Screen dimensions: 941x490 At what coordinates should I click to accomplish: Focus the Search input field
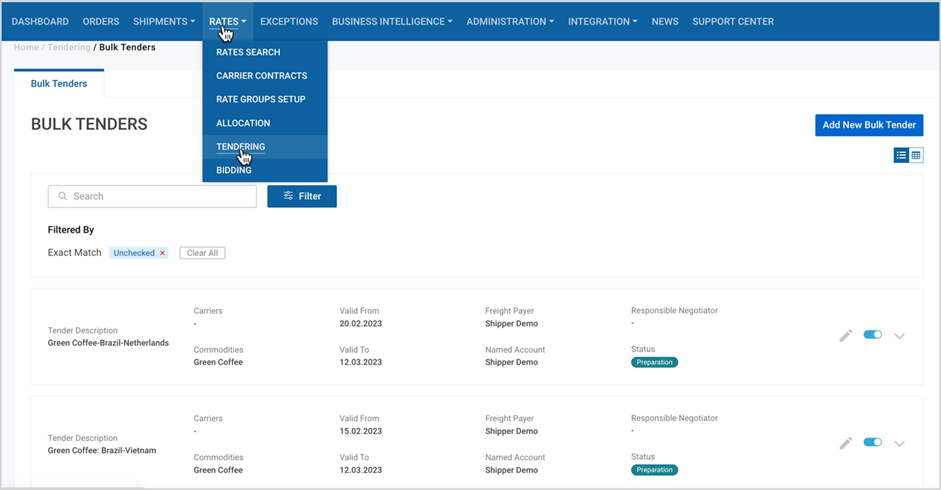[x=152, y=196]
